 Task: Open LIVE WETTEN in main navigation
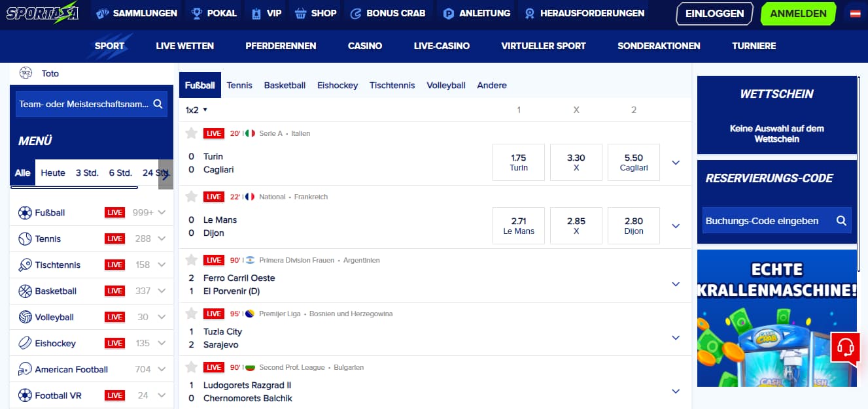[184, 46]
